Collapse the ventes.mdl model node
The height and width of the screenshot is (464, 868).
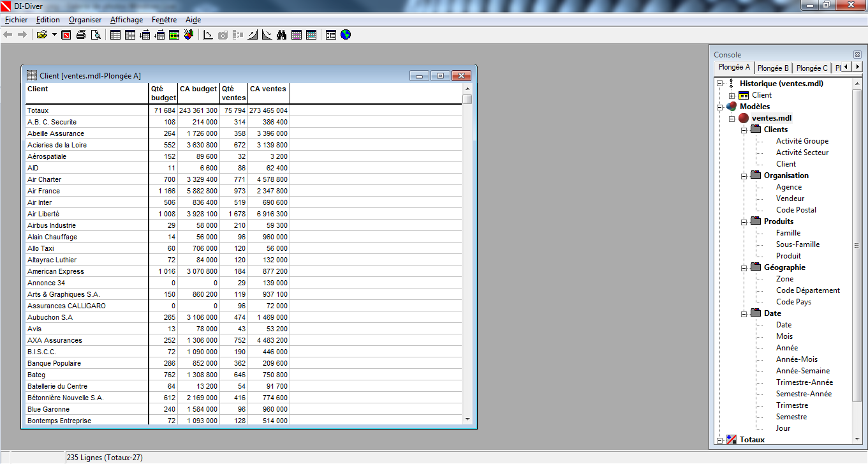pos(732,118)
